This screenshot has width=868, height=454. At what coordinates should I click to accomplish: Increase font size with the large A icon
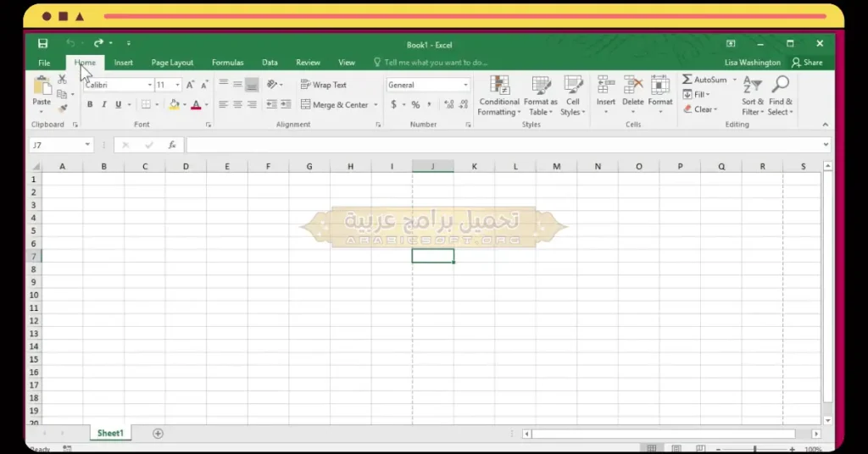pos(190,85)
